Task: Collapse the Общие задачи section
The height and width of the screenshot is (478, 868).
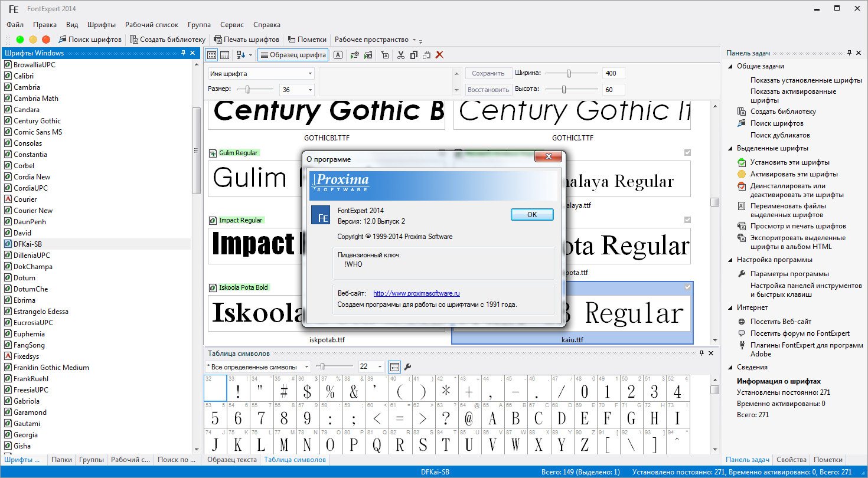Action: coord(730,66)
